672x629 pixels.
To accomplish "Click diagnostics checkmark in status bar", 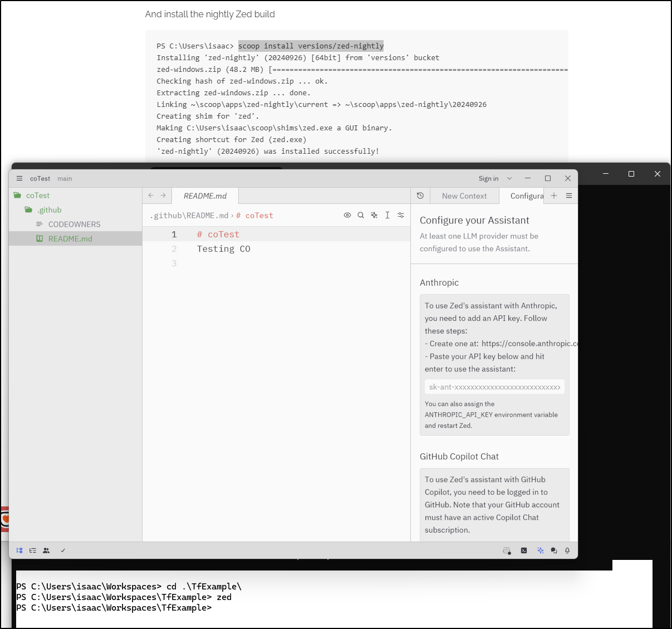I will point(63,550).
